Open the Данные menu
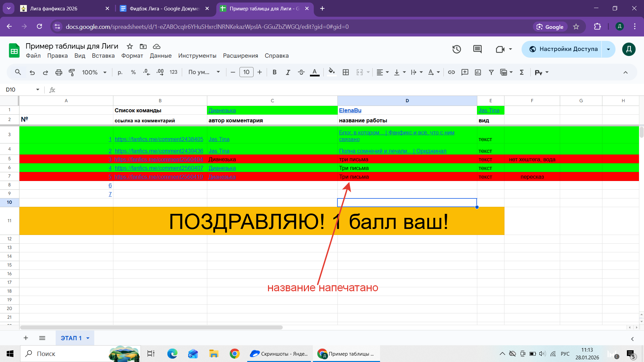Screen dimensions: 644x362 click(x=161, y=56)
